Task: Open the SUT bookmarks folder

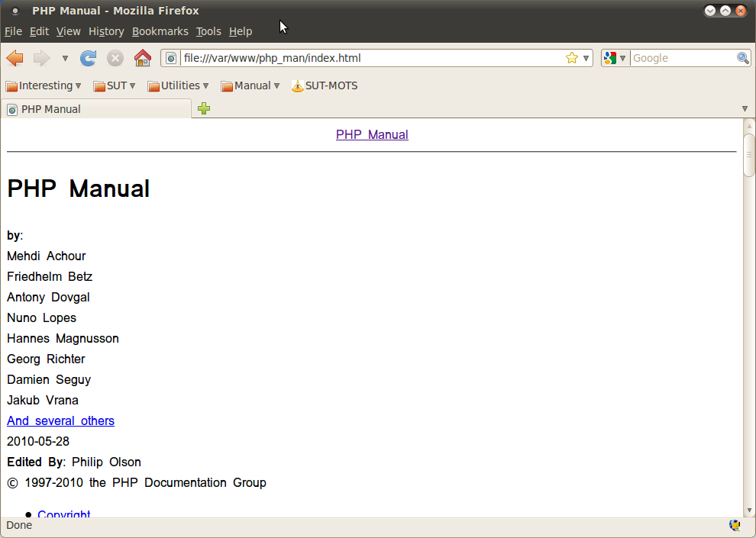Action: [x=115, y=85]
